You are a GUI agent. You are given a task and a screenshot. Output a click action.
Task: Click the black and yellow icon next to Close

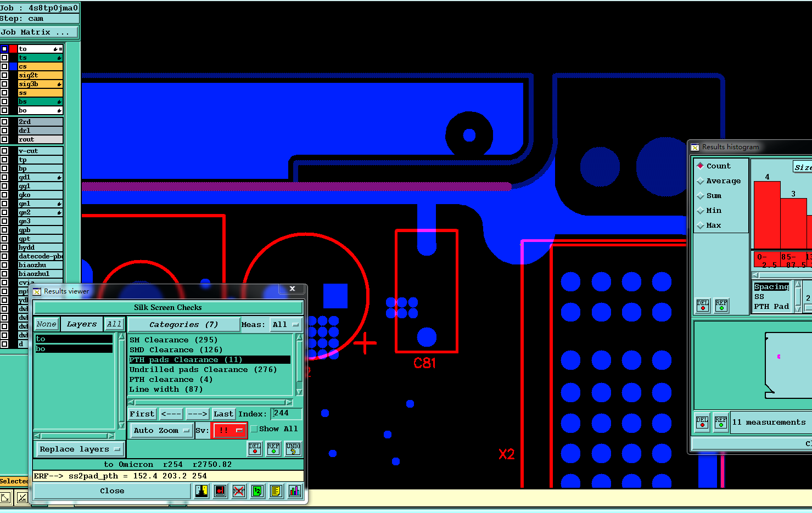pos(201,491)
